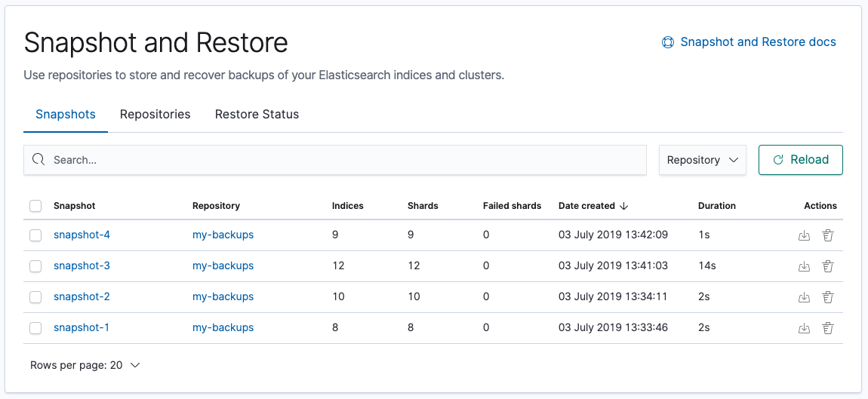The height and width of the screenshot is (399, 868).
Task: Expand the Rows per page selector
Action: pos(85,365)
